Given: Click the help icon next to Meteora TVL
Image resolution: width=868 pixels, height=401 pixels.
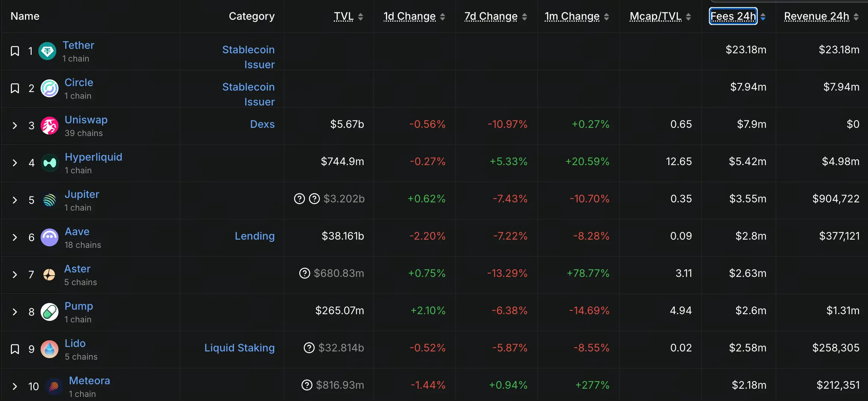Looking at the screenshot, I should (307, 385).
